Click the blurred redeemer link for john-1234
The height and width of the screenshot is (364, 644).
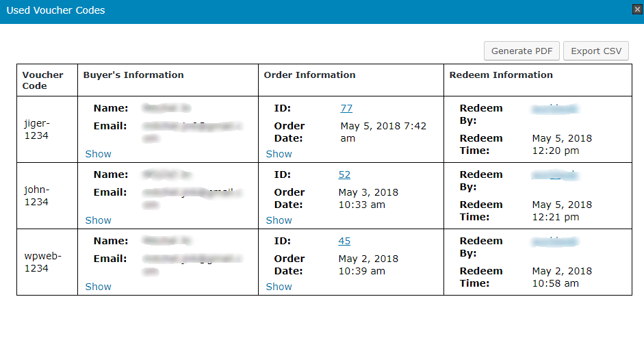coord(554,175)
